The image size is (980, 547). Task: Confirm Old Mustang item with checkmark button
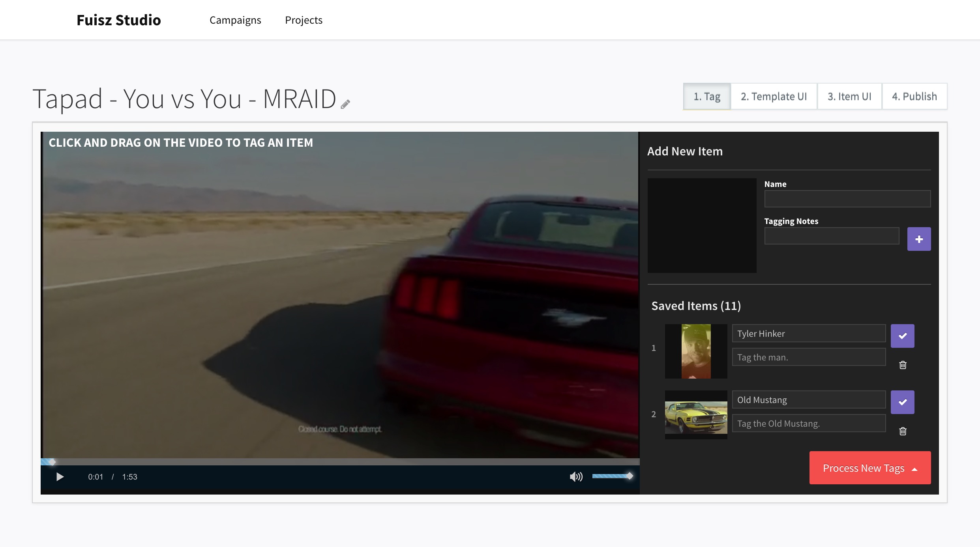pyautogui.click(x=902, y=402)
